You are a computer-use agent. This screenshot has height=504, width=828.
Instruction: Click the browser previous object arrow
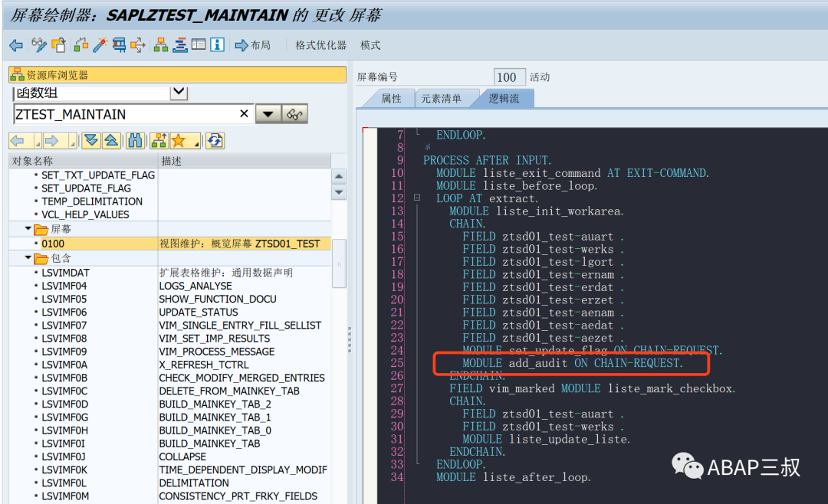[19, 141]
